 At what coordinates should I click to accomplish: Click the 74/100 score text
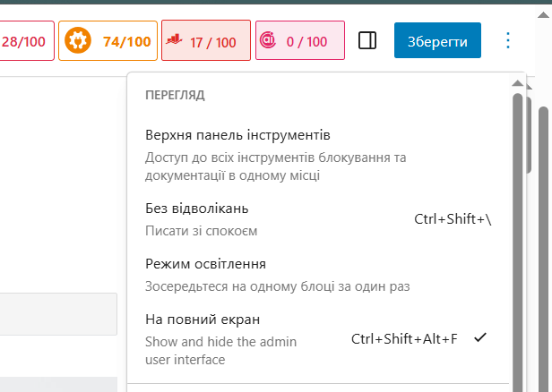[126, 41]
